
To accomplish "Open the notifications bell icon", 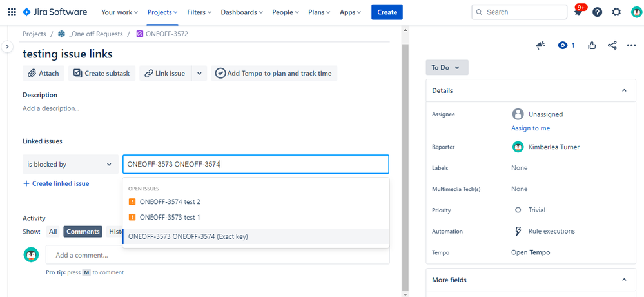I will click(x=578, y=12).
